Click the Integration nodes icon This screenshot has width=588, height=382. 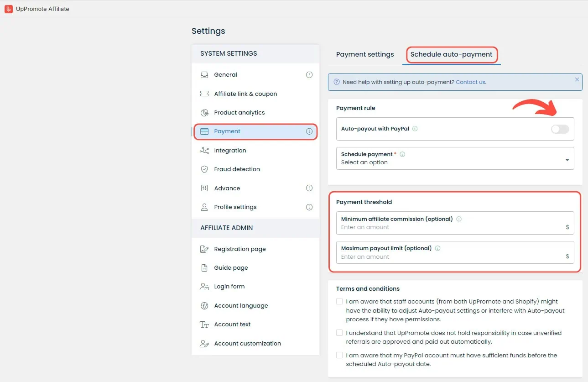[x=204, y=151]
